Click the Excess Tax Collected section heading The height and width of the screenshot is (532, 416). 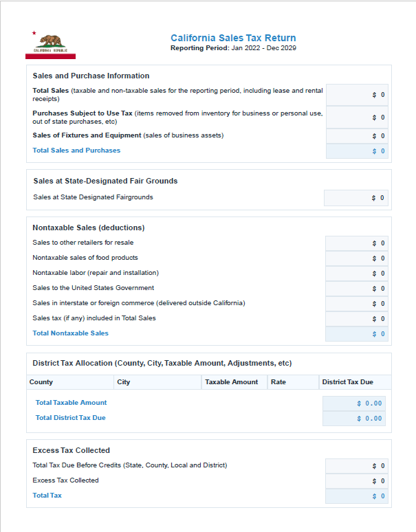72,450
